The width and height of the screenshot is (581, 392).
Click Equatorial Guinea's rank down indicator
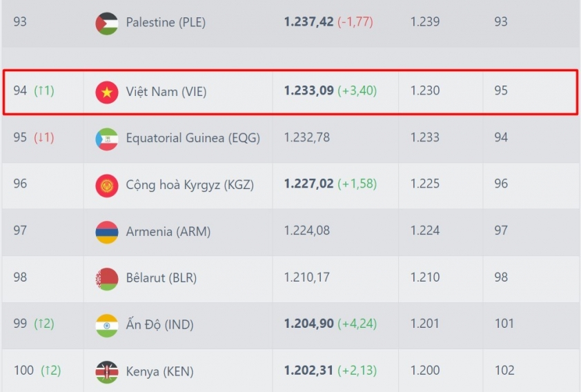point(44,137)
